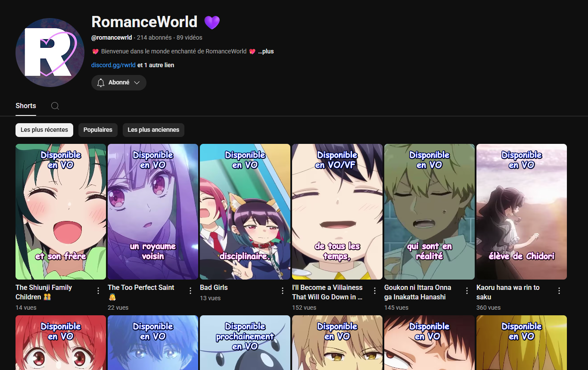Show more links via 'et 1 autre lien'
This screenshot has width=588, height=370.
(x=156, y=65)
